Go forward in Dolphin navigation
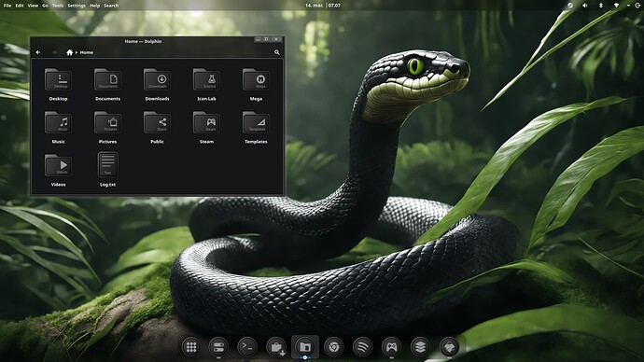Screen dimensions: 644x362 pyautogui.click(x=54, y=52)
